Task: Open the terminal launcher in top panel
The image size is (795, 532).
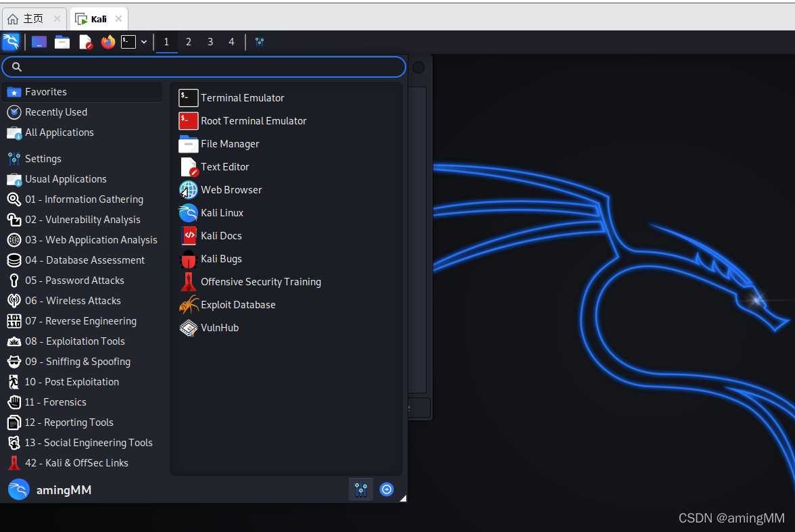Action: point(128,42)
